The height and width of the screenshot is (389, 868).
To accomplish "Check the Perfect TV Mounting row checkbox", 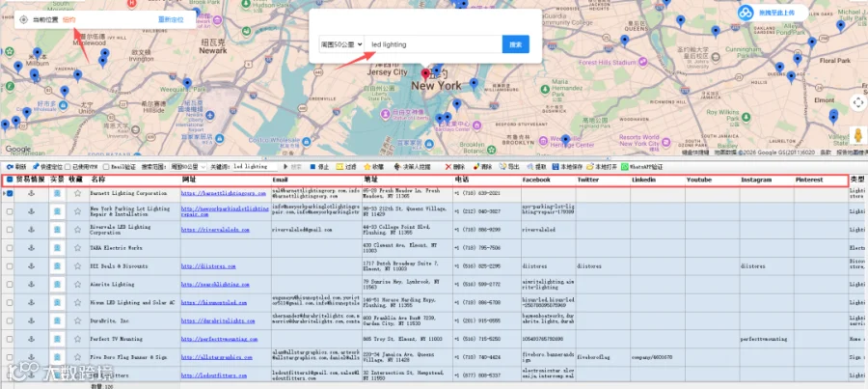I will click(x=10, y=339).
